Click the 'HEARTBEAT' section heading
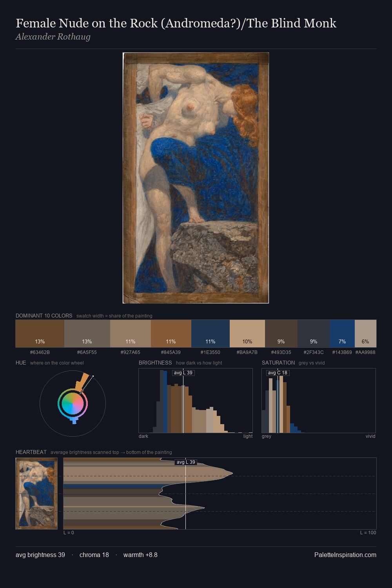The width and height of the screenshot is (392, 588). (31, 452)
